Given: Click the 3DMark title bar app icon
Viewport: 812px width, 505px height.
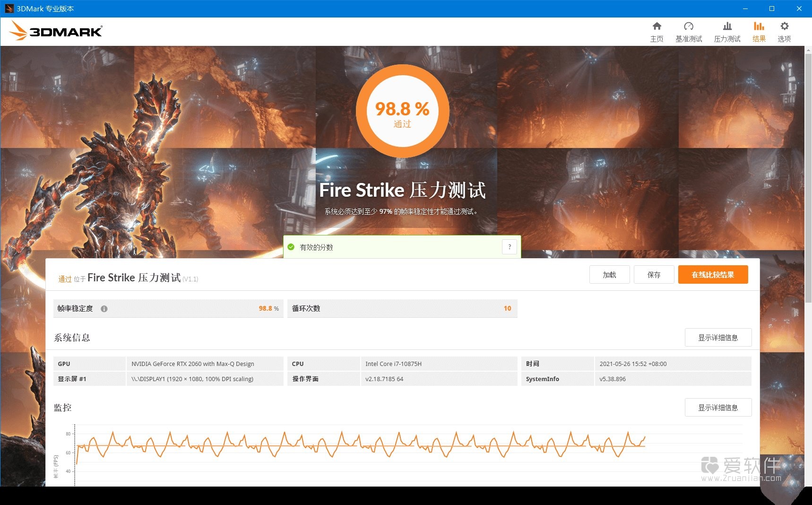Looking at the screenshot, I should (x=9, y=9).
